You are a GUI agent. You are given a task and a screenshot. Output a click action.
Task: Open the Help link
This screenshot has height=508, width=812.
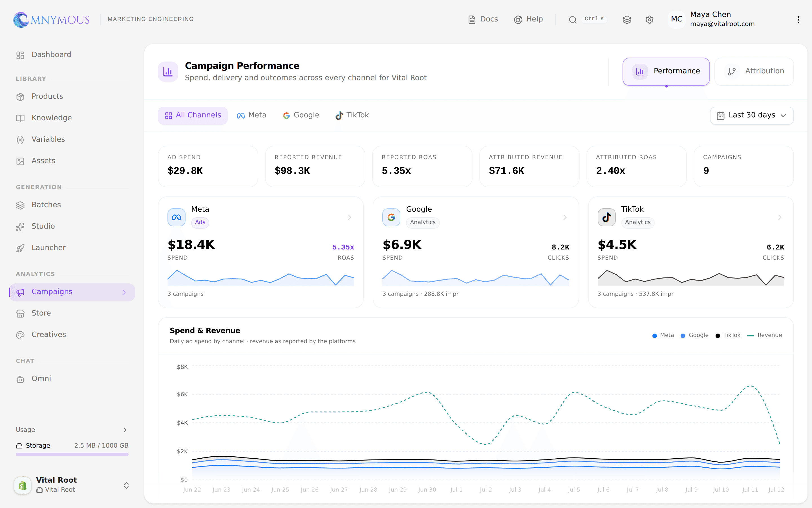528,19
